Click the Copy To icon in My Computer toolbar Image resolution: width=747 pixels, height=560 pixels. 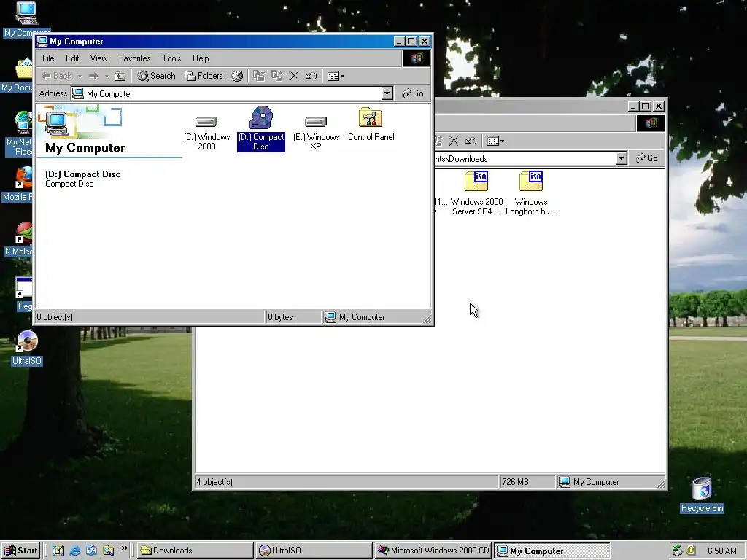coord(276,76)
